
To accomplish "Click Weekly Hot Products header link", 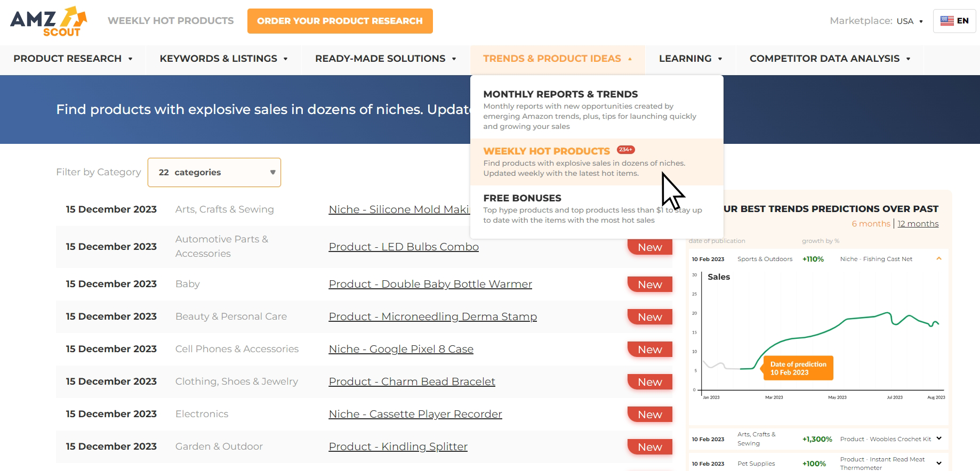I will click(171, 21).
